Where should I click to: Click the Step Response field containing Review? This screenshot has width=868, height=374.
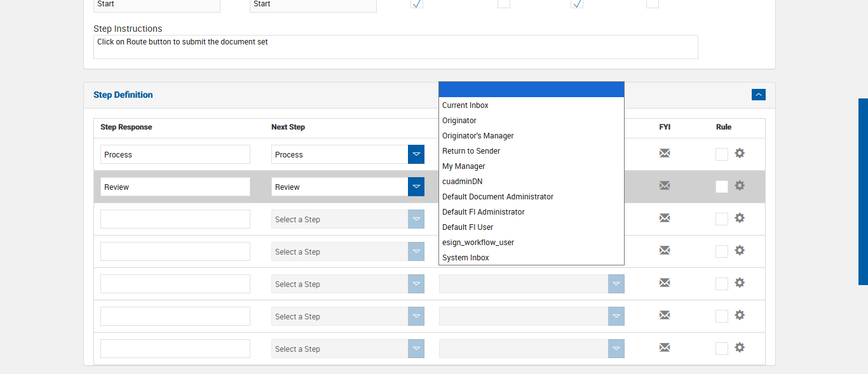175,187
